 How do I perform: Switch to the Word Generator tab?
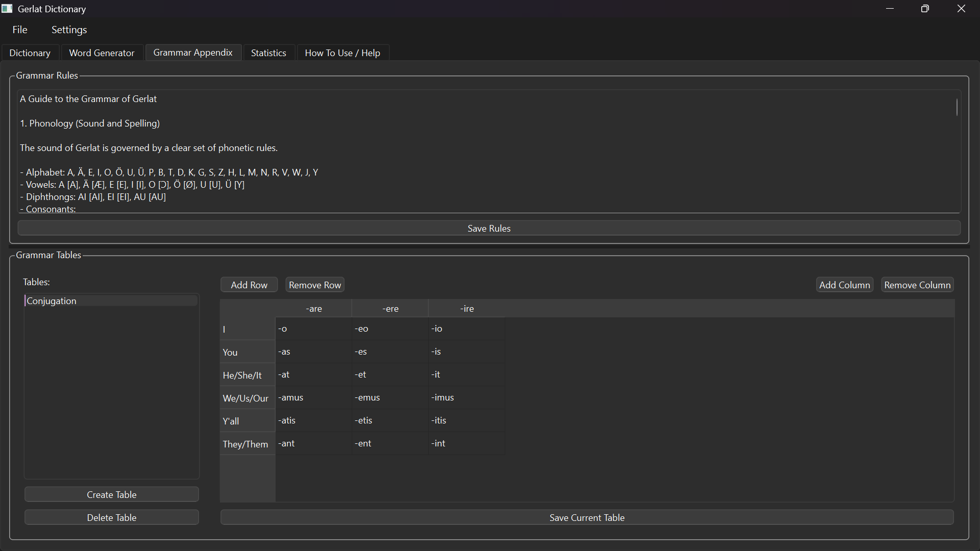(102, 53)
